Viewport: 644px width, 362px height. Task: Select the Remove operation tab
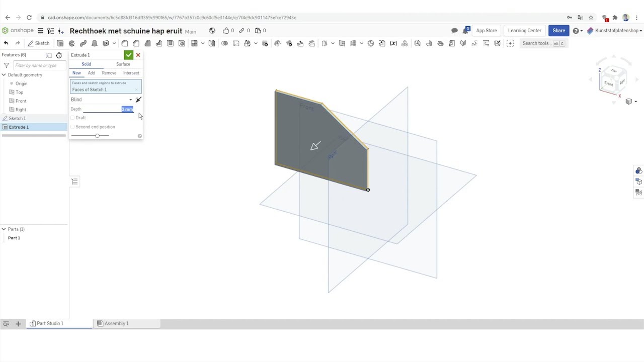coord(109,73)
